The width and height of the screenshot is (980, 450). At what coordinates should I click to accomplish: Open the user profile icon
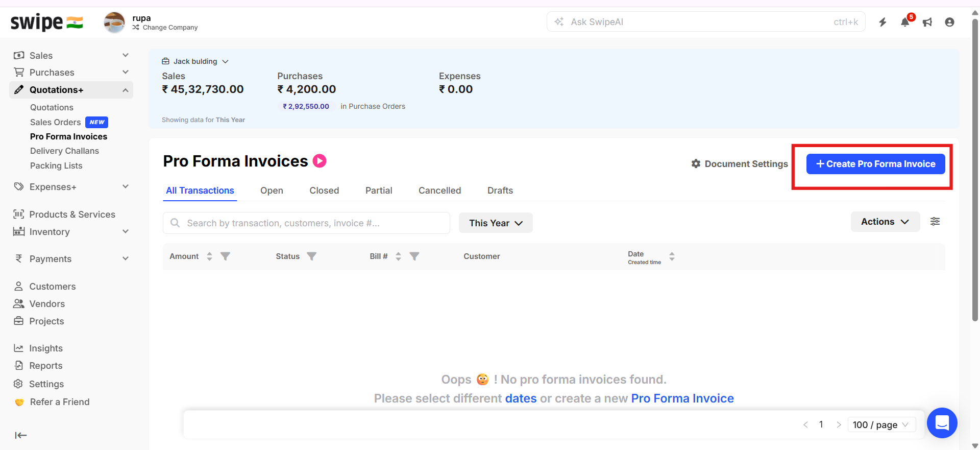(x=949, y=22)
